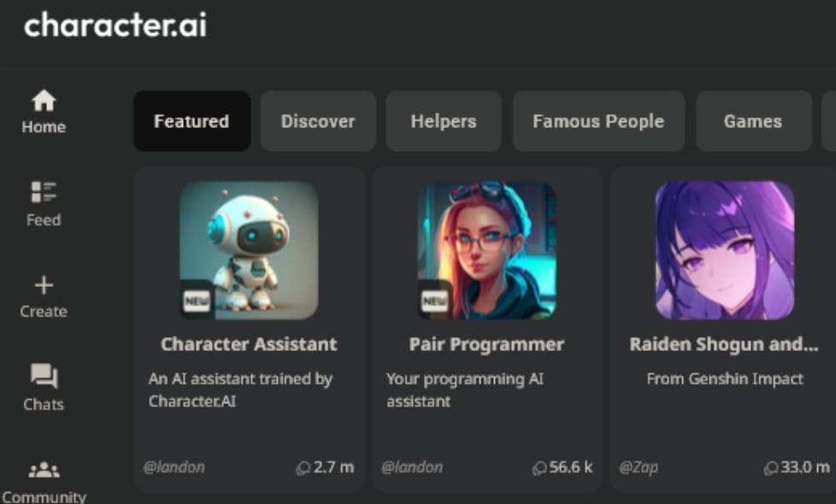
Task: Open the Community people icon
Action: pos(44,470)
